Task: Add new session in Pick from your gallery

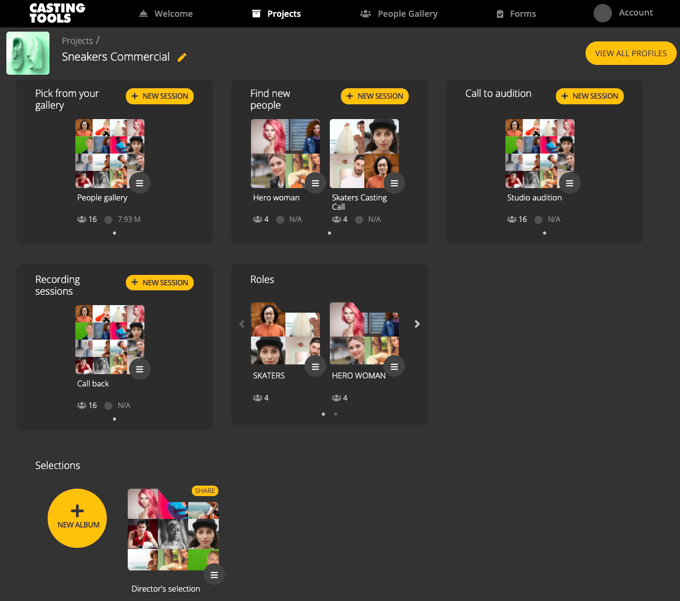Action: coord(160,96)
